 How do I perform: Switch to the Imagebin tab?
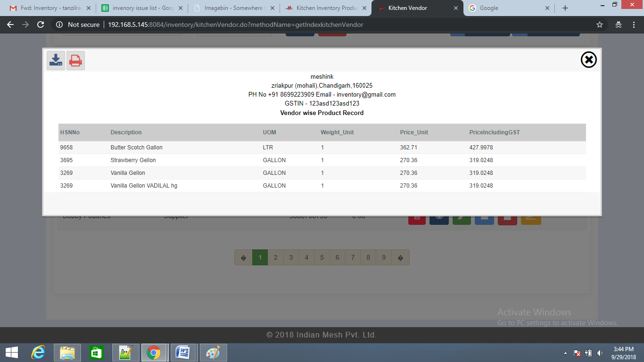234,8
